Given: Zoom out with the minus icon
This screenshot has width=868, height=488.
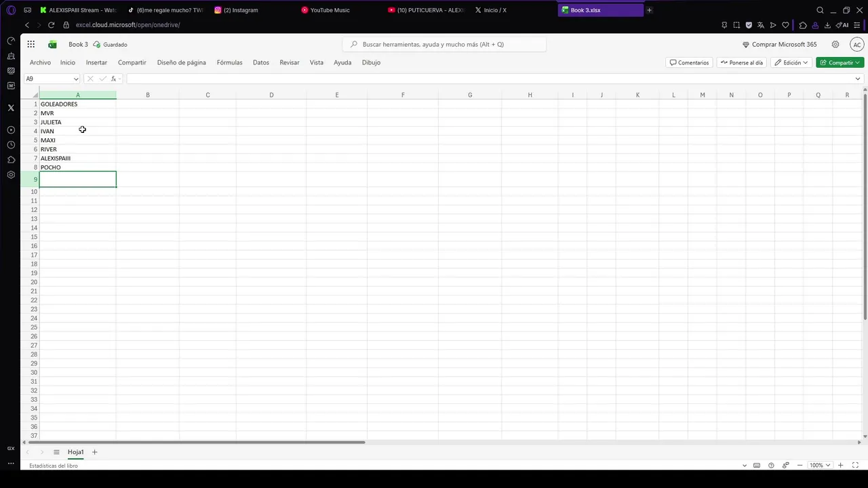Looking at the screenshot, I should (x=801, y=466).
